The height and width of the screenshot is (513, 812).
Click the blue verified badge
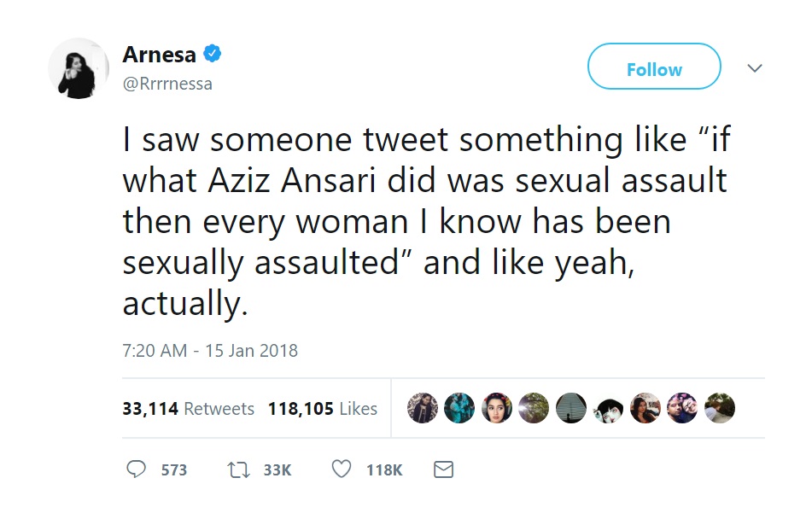[x=212, y=55]
